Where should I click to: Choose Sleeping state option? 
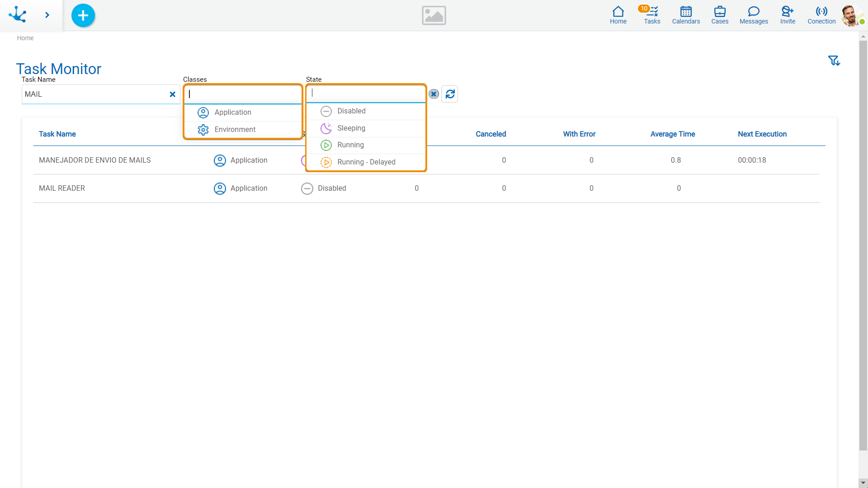point(351,128)
